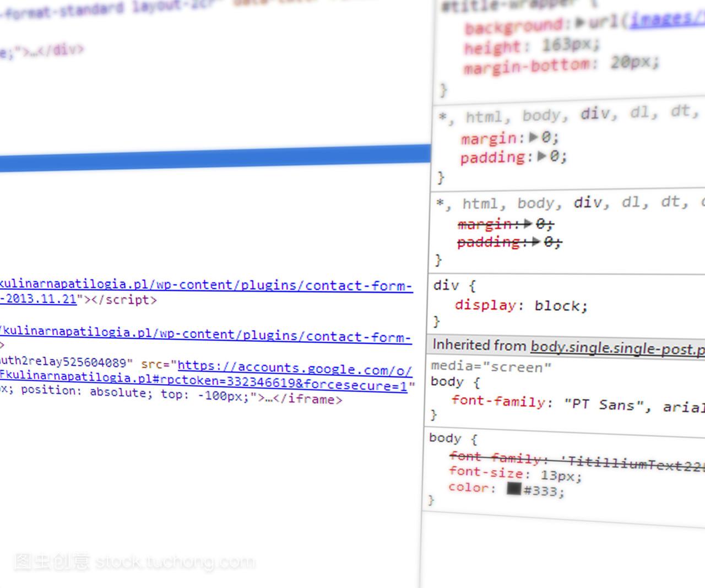705x588 pixels.
Task: Click the 'color:' property name
Action: (471, 487)
